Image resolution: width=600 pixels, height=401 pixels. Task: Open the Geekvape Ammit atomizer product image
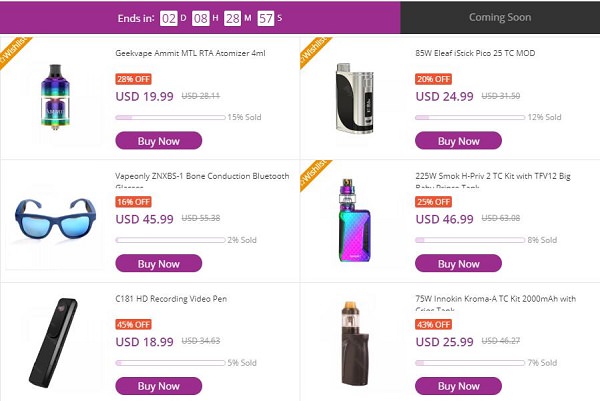(58, 96)
